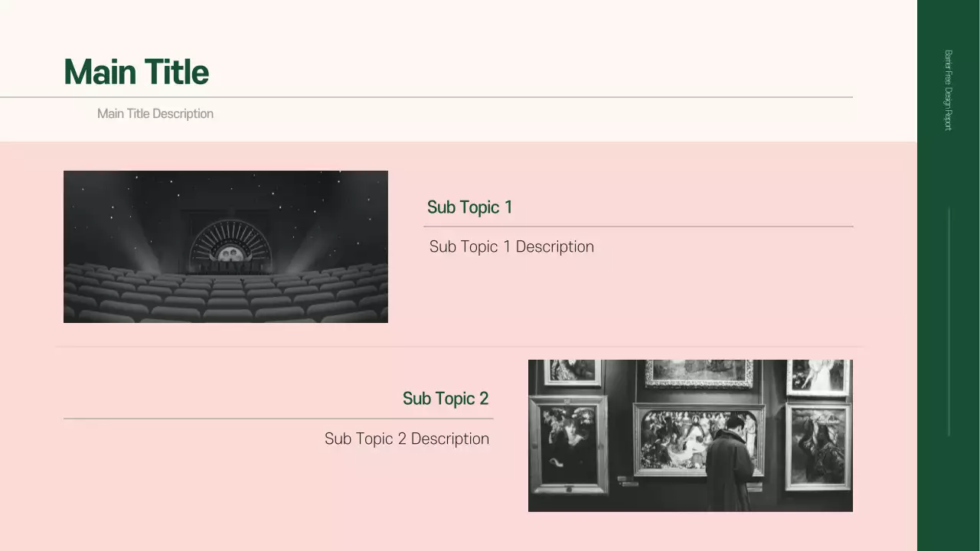The image size is (980, 551).
Task: Select the horizontal line under Main Title
Action: (426, 97)
